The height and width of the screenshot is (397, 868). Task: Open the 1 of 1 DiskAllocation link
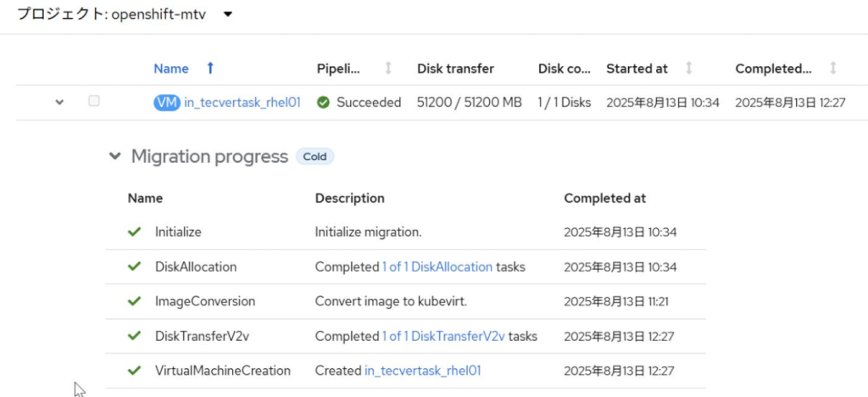pyautogui.click(x=437, y=267)
